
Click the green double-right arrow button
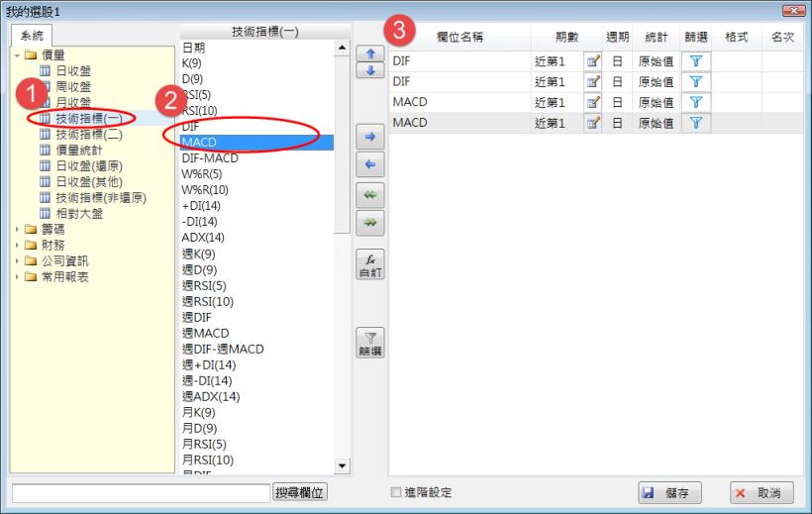pyautogui.click(x=369, y=225)
